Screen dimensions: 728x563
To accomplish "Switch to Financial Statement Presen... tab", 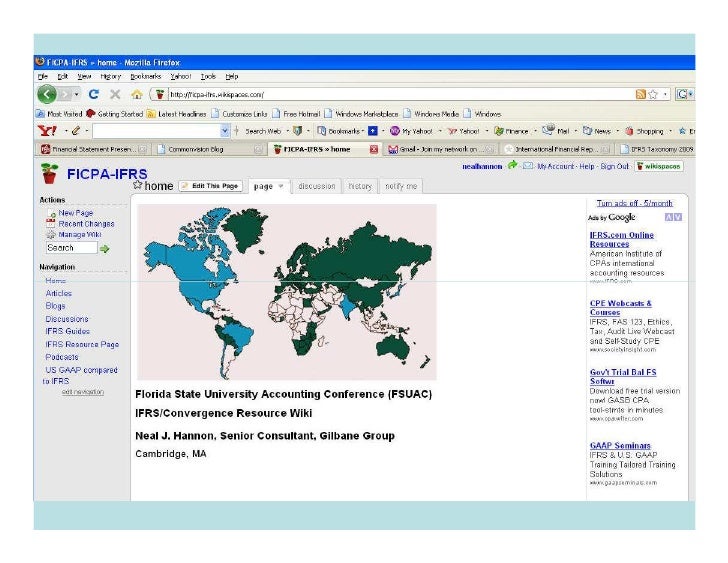I will pyautogui.click(x=94, y=149).
